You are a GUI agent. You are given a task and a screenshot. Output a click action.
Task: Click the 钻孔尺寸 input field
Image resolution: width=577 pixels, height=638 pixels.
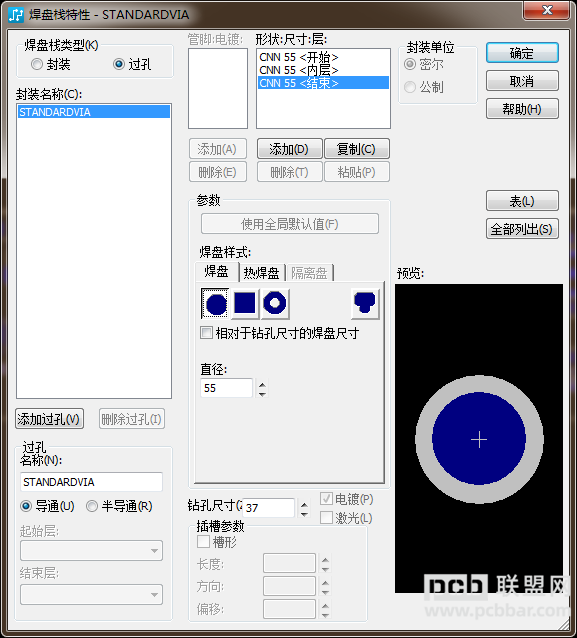[x=269, y=508]
